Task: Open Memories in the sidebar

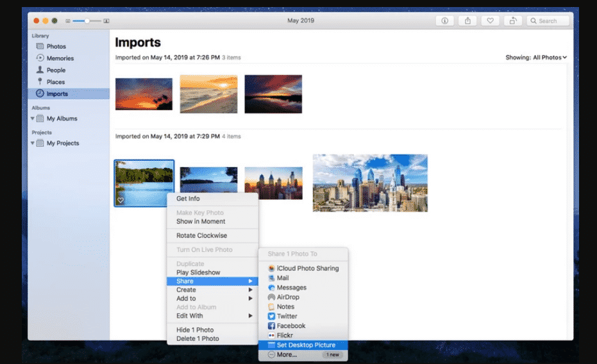Action: point(60,58)
